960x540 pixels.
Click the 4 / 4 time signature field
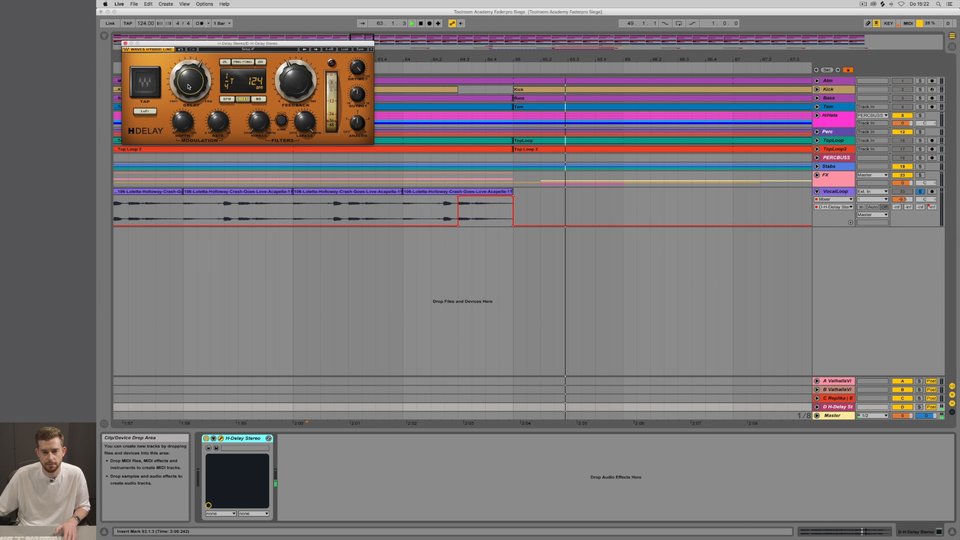(x=182, y=23)
